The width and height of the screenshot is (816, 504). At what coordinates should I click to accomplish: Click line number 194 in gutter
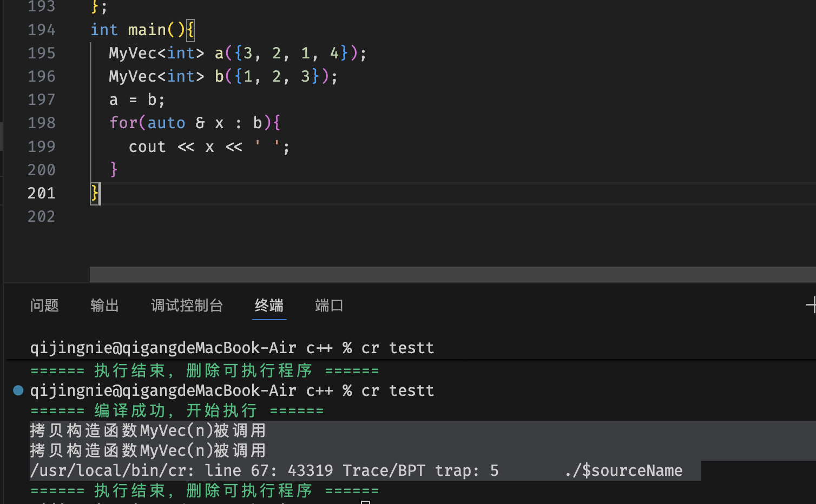42,30
